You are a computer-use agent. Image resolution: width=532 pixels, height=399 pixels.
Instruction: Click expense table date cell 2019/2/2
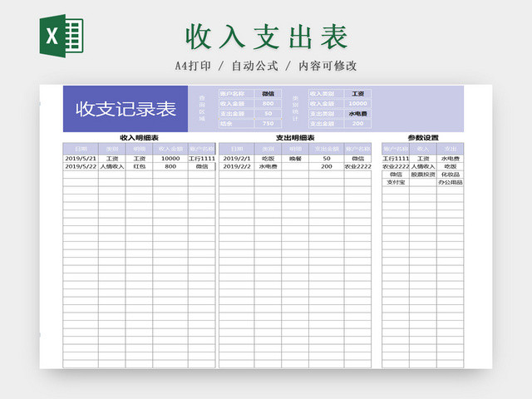(x=237, y=166)
